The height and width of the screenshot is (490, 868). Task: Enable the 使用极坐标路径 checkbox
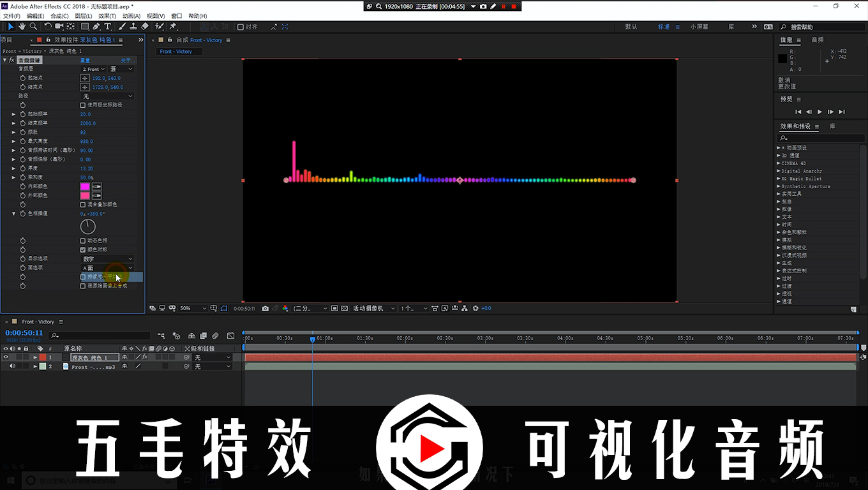click(83, 105)
